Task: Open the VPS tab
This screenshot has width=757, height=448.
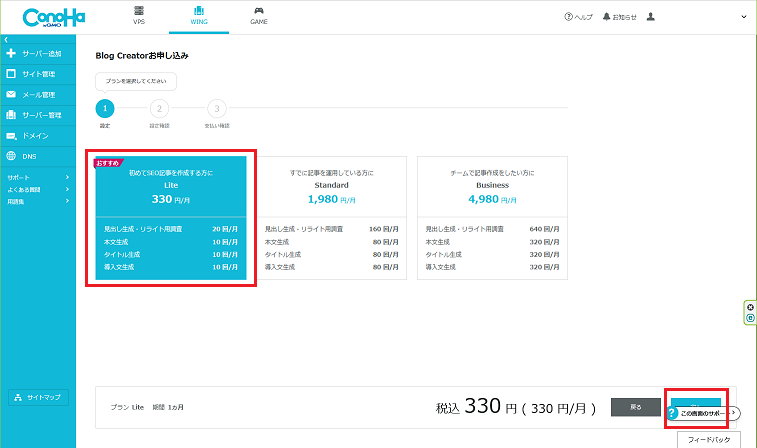Action: click(x=139, y=15)
